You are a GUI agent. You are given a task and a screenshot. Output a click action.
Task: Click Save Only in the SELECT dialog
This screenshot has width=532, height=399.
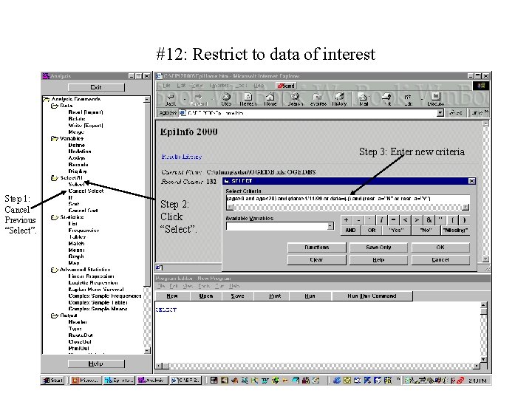click(378, 248)
